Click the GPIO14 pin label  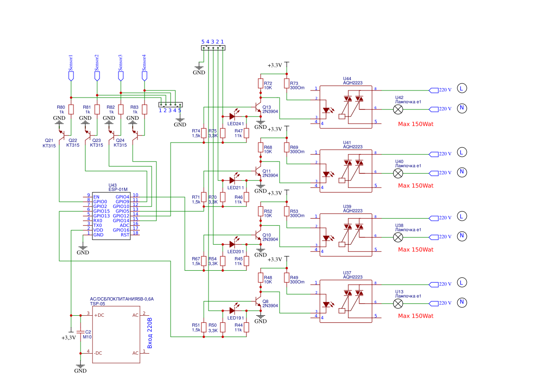click(121, 221)
